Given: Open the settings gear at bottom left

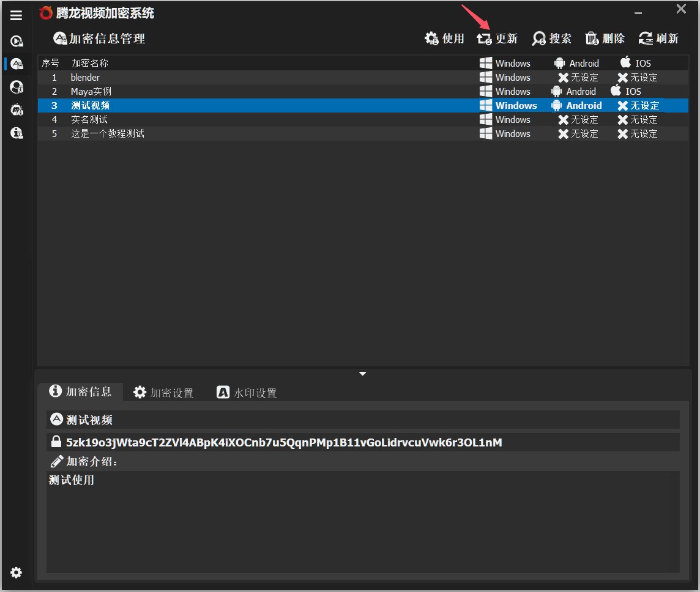Looking at the screenshot, I should pos(16,572).
